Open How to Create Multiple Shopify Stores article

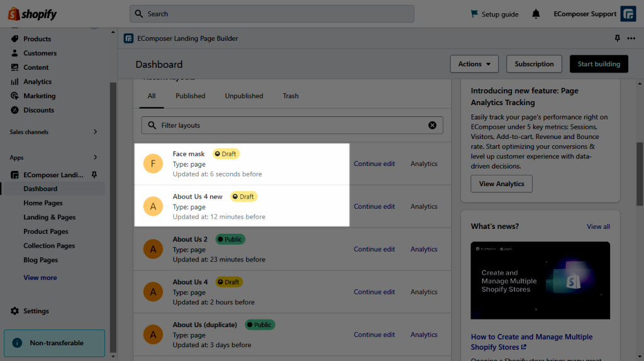(x=531, y=342)
